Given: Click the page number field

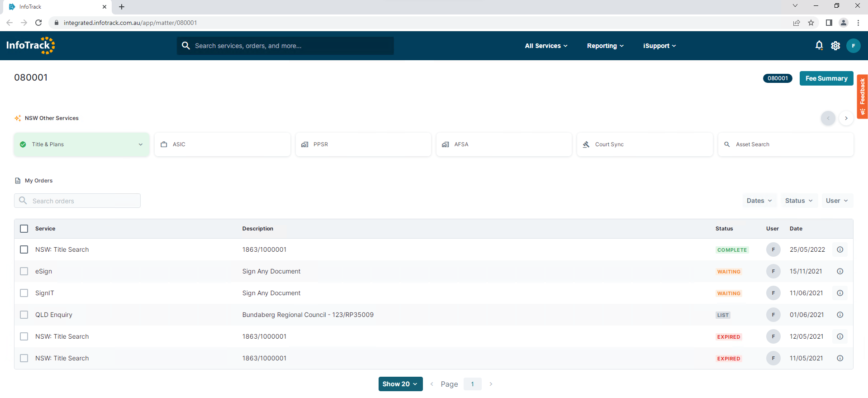Looking at the screenshot, I should coord(472,384).
